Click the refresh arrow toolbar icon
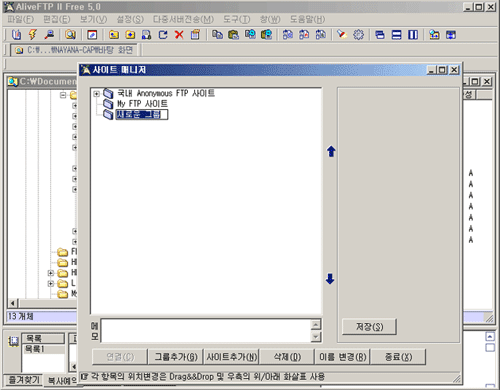 click(163, 35)
